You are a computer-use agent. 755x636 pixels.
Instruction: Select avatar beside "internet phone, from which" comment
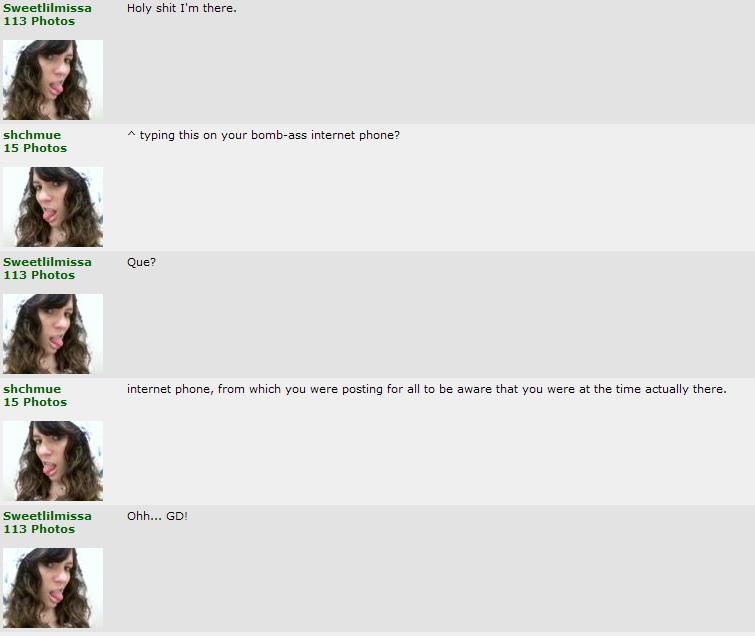click(x=53, y=461)
